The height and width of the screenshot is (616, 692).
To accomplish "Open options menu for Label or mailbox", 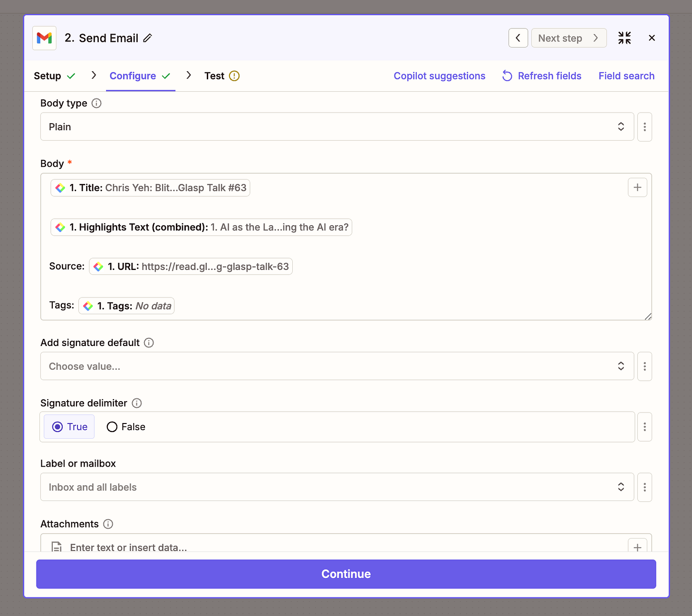I will (x=644, y=487).
